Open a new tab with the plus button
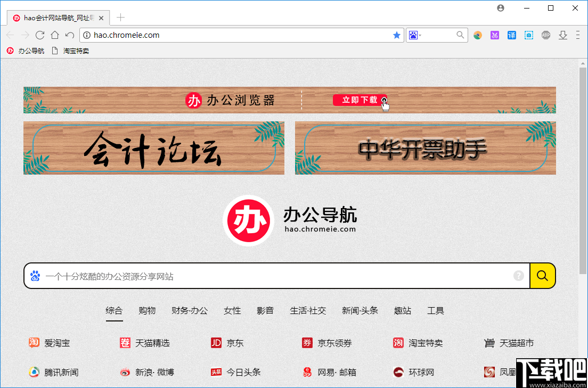 [x=120, y=17]
